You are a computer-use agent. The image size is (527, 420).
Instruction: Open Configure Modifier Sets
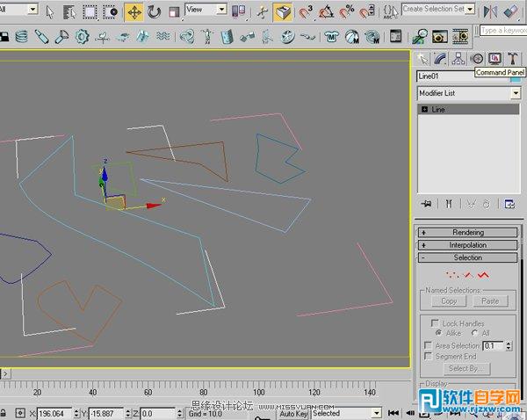(509, 204)
